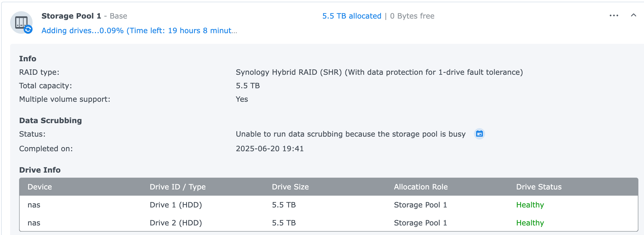Viewport: 644px width, 235px height.
Task: Sort by the Drive Size column header
Action: click(290, 187)
